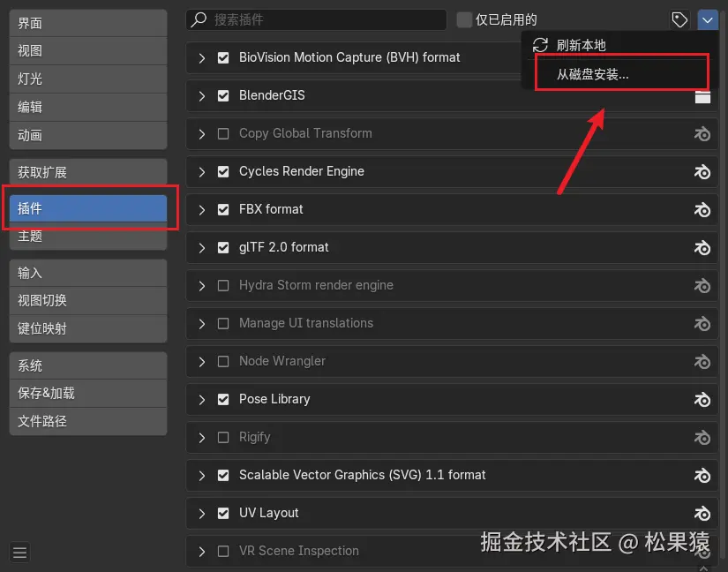Open the 灯光 preferences section
728x572 pixels.
[x=88, y=79]
